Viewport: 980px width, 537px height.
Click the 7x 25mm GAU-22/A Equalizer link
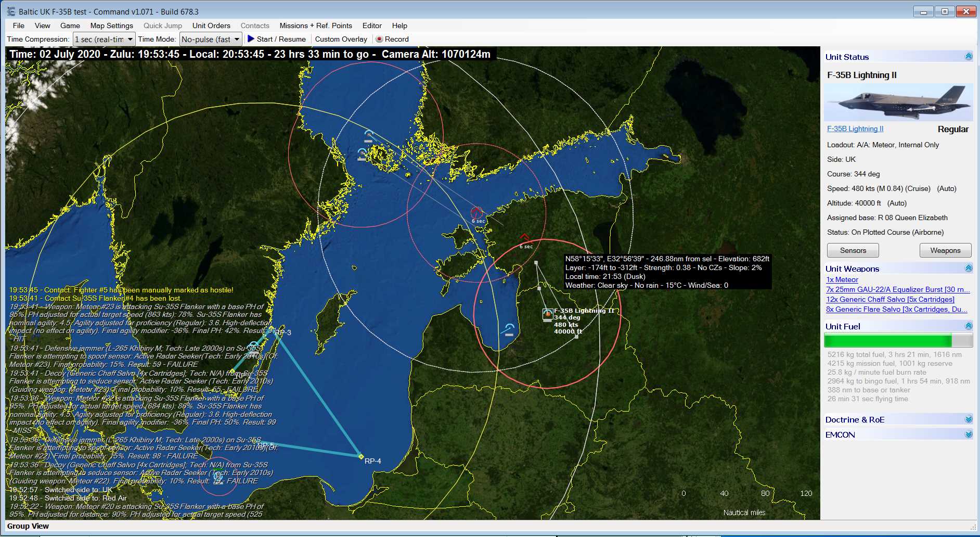point(898,289)
